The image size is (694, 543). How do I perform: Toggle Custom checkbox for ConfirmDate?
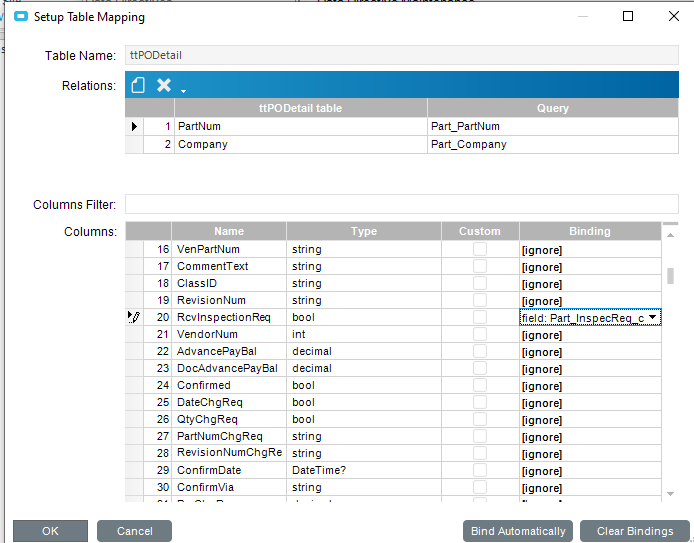tap(480, 470)
